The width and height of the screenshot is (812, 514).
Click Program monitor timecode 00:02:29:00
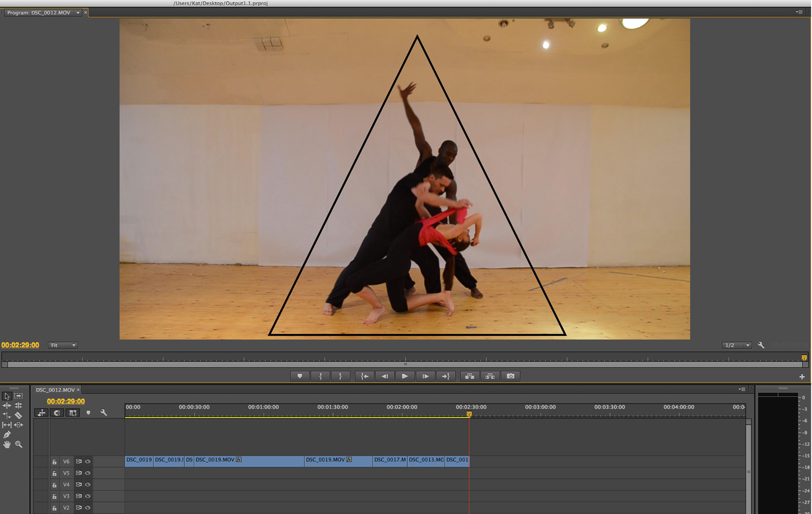(20, 345)
